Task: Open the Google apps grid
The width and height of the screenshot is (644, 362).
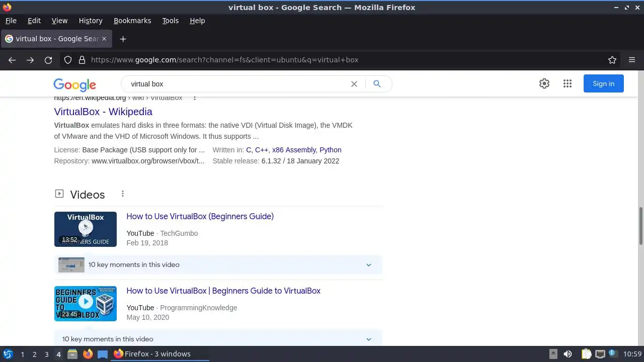Action: coord(568,84)
